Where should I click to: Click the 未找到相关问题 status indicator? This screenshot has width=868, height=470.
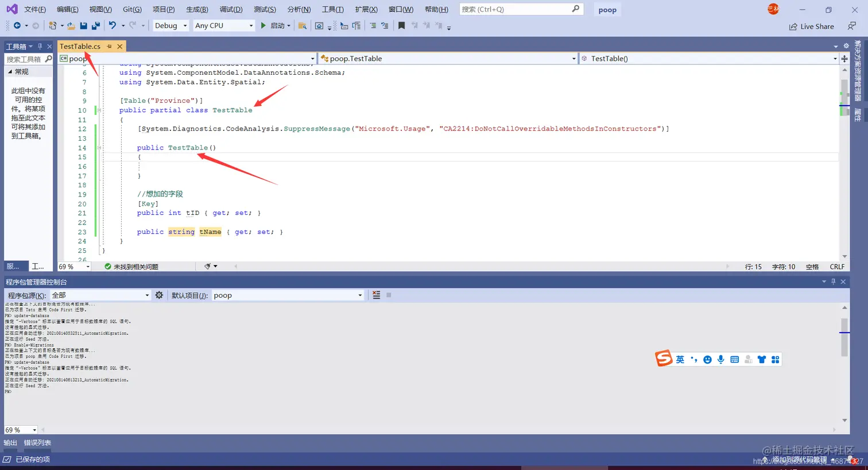(131, 267)
